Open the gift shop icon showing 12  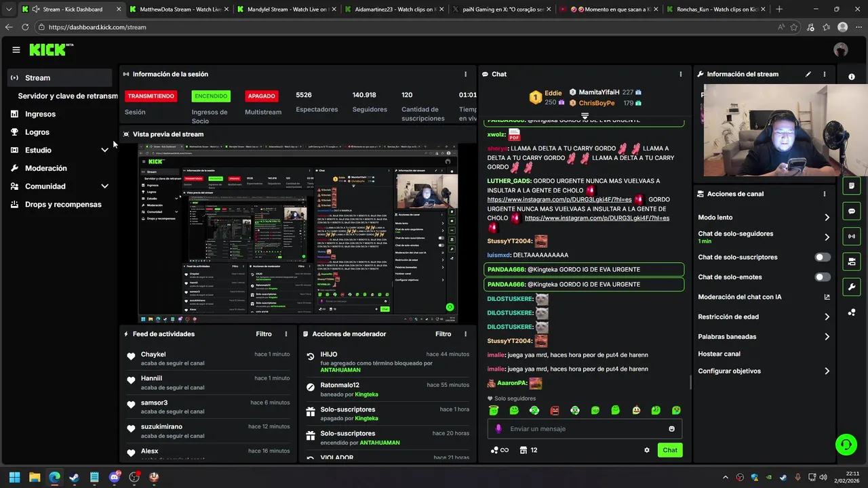(x=528, y=450)
